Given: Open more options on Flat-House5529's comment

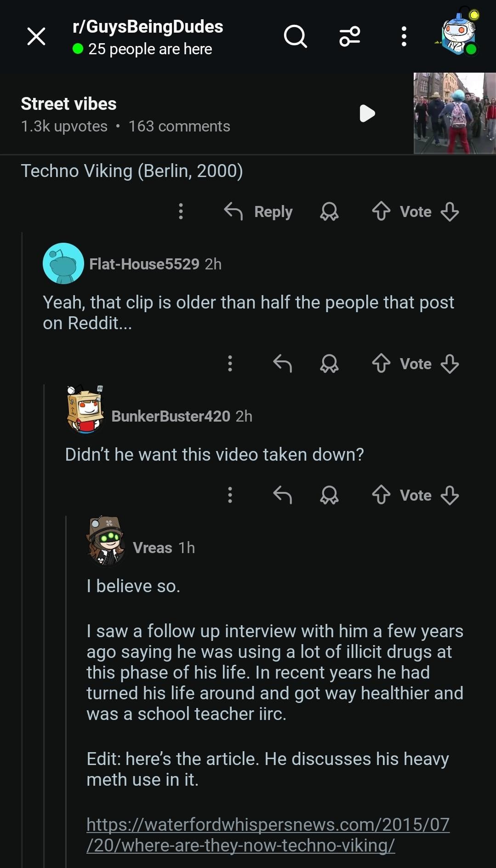Looking at the screenshot, I should (x=230, y=364).
